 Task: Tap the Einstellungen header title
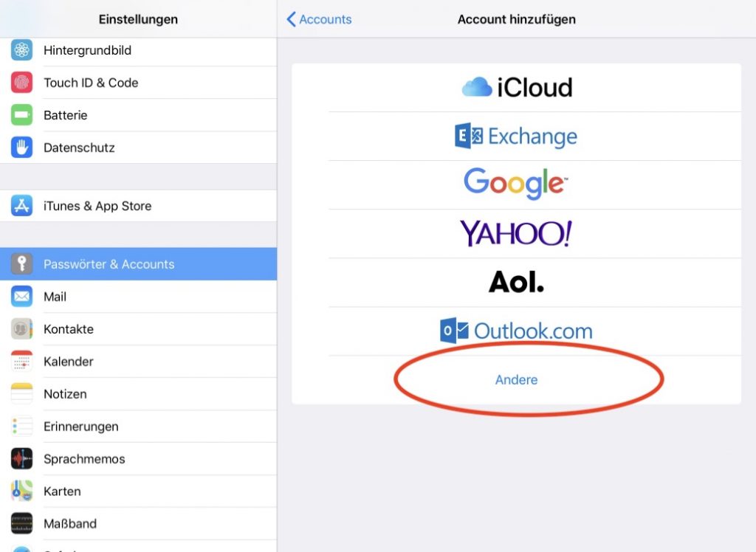point(138,19)
